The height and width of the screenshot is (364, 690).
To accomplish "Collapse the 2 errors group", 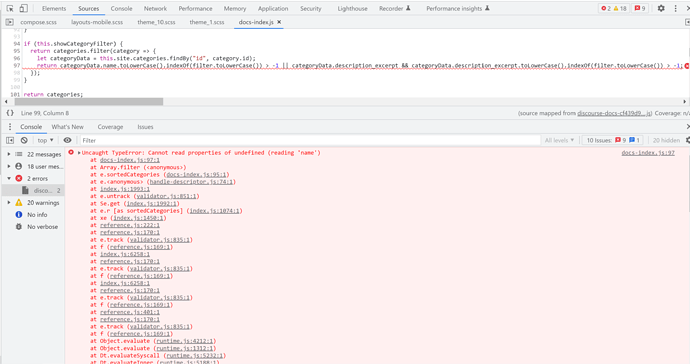I will [9, 179].
